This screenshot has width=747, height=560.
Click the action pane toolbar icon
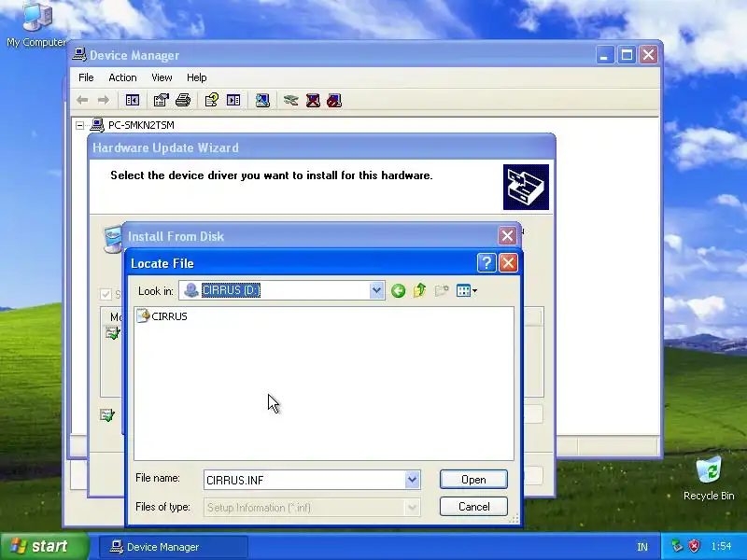pyautogui.click(x=233, y=100)
